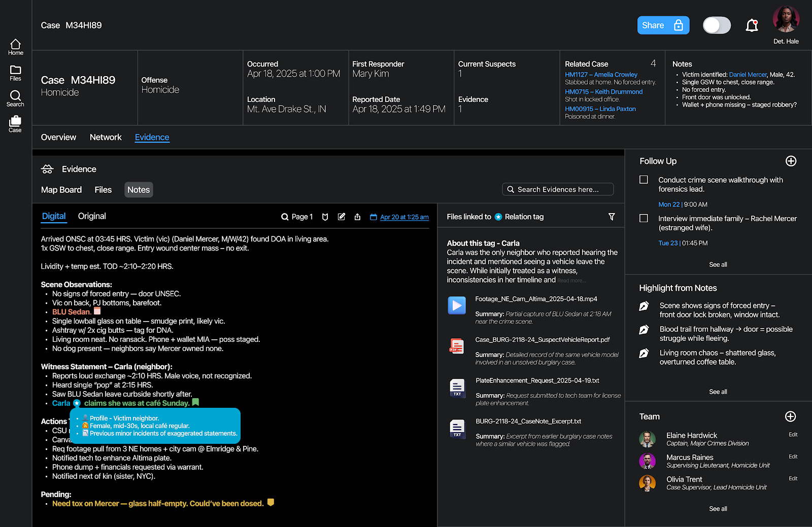Open PlateEnhancement_Request TXT file icon
Screen dimensions: 812x527
457,388
